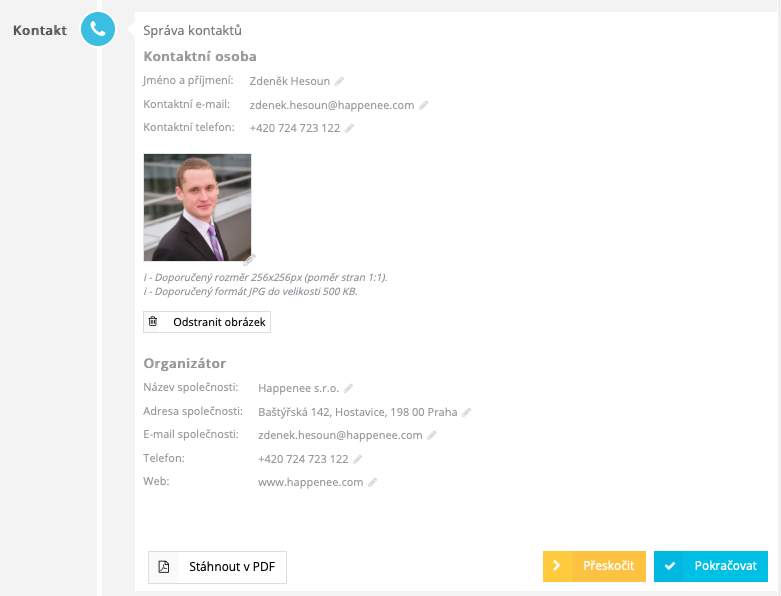Screen dimensions: 781x596
Task: Edit name Zdeněk Hesoun pencil icon
Action: pos(339,81)
